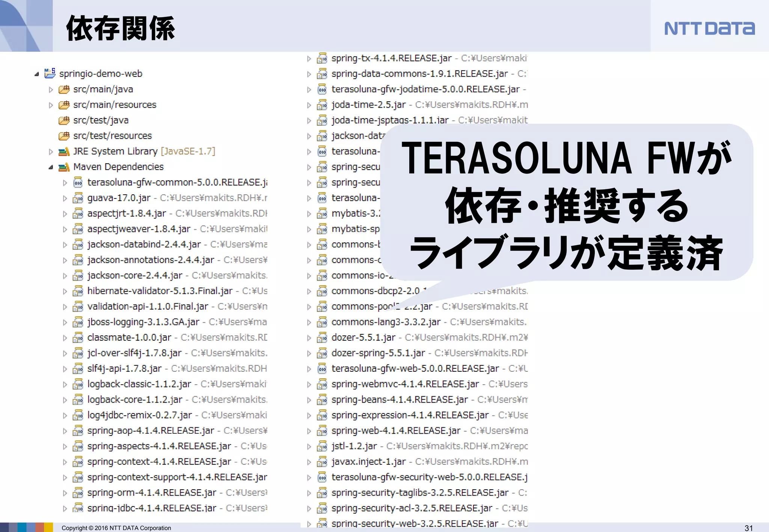Click the slide title 依存関係
769x532 pixels.
(x=121, y=28)
